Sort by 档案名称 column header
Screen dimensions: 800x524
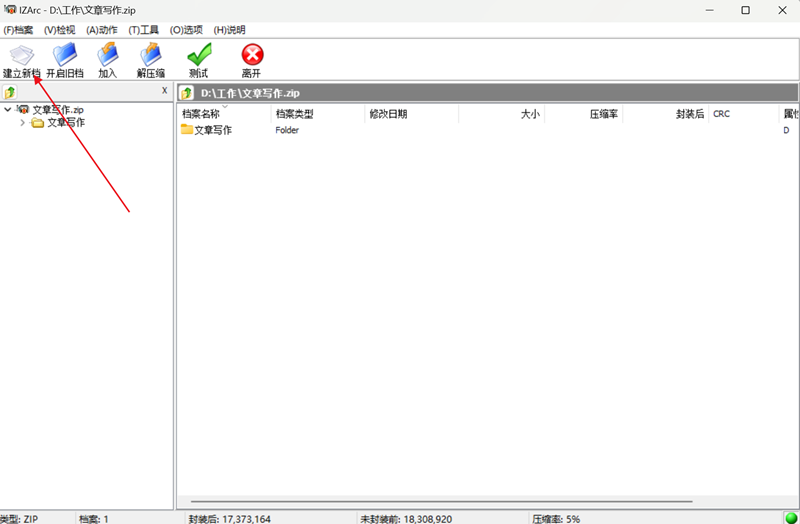tap(224, 114)
